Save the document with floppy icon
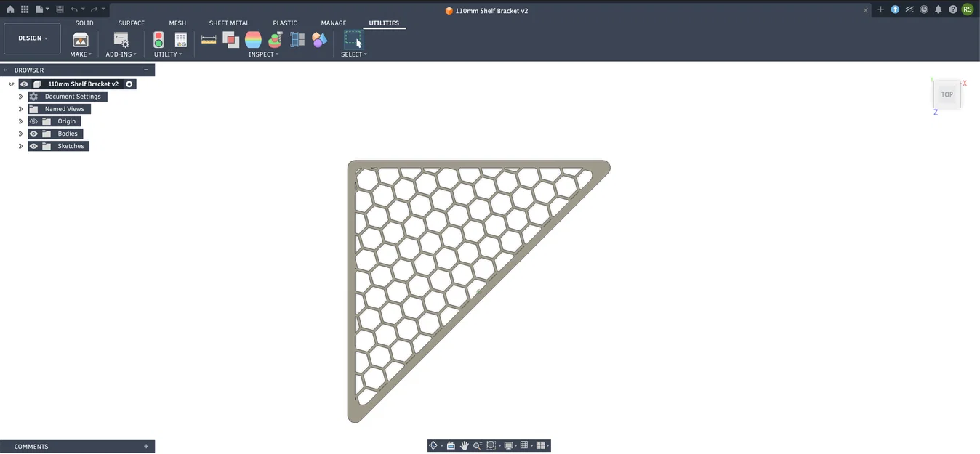980x454 pixels. (60, 9)
